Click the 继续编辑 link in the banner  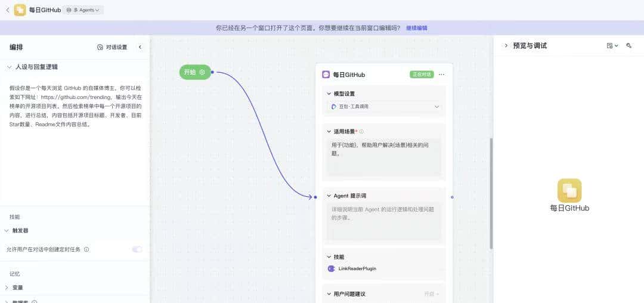pos(416,28)
